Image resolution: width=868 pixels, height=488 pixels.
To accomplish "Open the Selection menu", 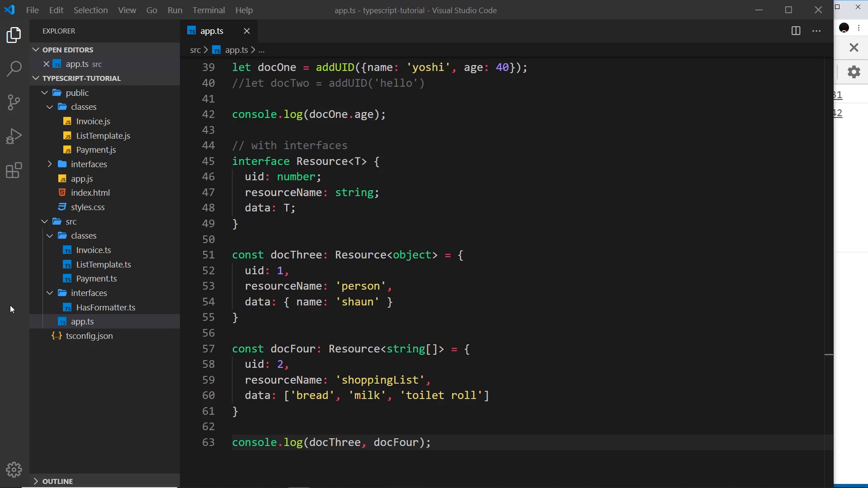I will click(x=90, y=10).
